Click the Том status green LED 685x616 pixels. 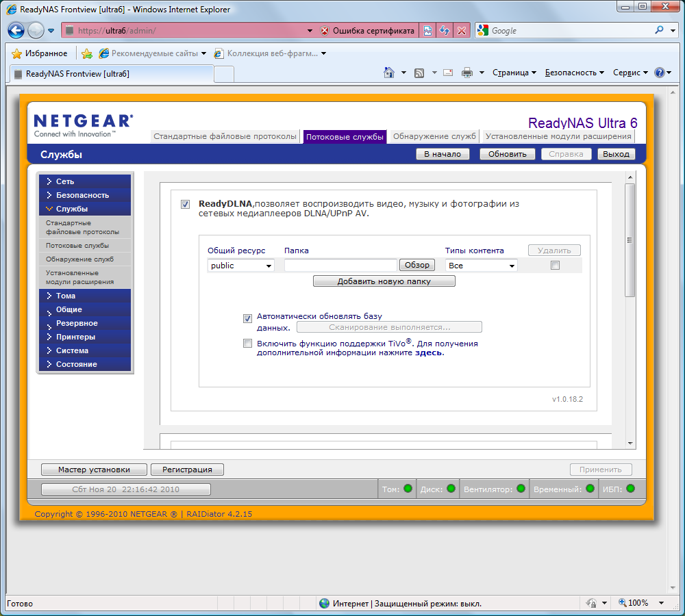tap(408, 489)
